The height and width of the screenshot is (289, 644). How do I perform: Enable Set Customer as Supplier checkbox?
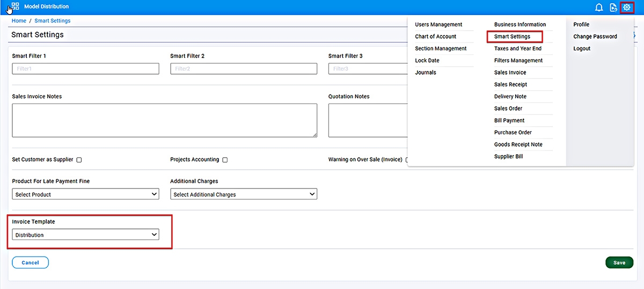[x=79, y=160]
